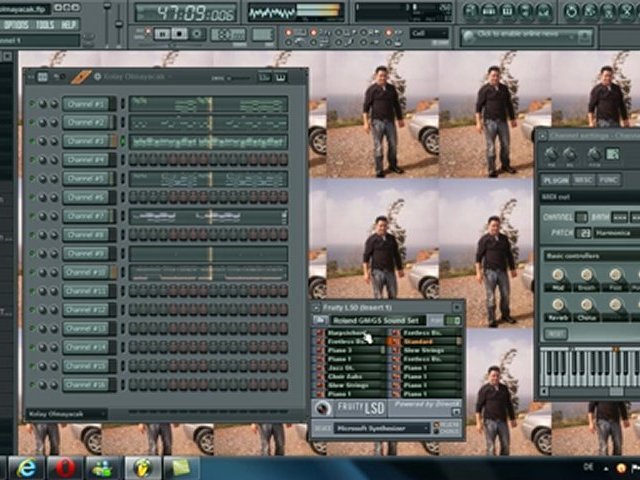Image resolution: width=640 pixels, height=480 pixels.
Task: Click the bank folder icon in Fruity LSD
Action: coord(320,320)
